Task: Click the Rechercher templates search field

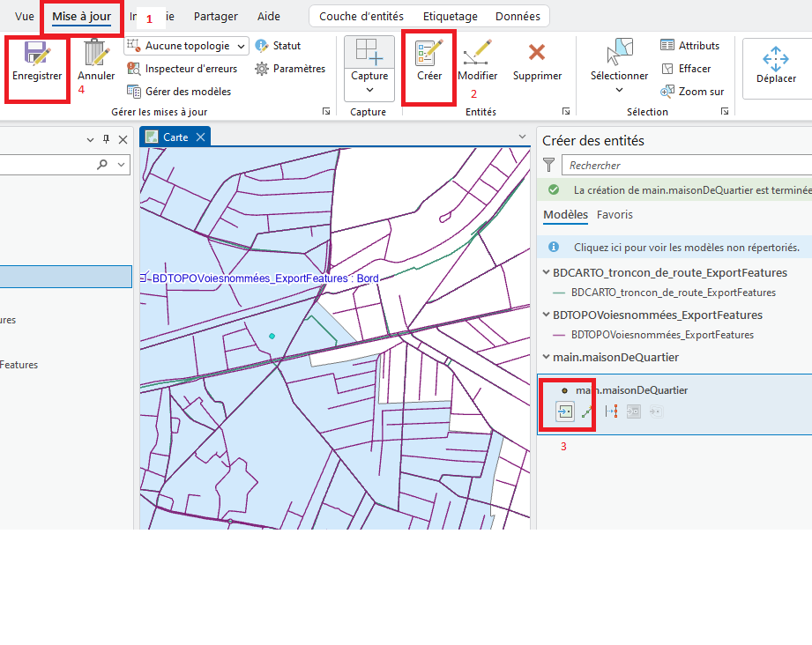Action: coord(687,165)
